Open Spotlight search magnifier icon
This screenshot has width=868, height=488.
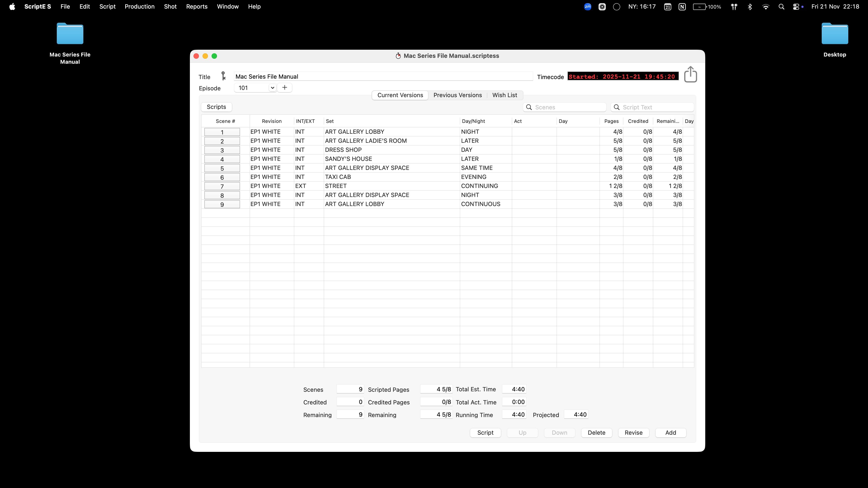(781, 7)
